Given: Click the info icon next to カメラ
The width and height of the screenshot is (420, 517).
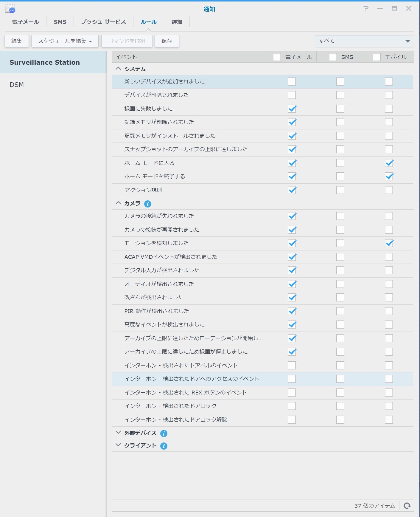Looking at the screenshot, I should point(147,204).
